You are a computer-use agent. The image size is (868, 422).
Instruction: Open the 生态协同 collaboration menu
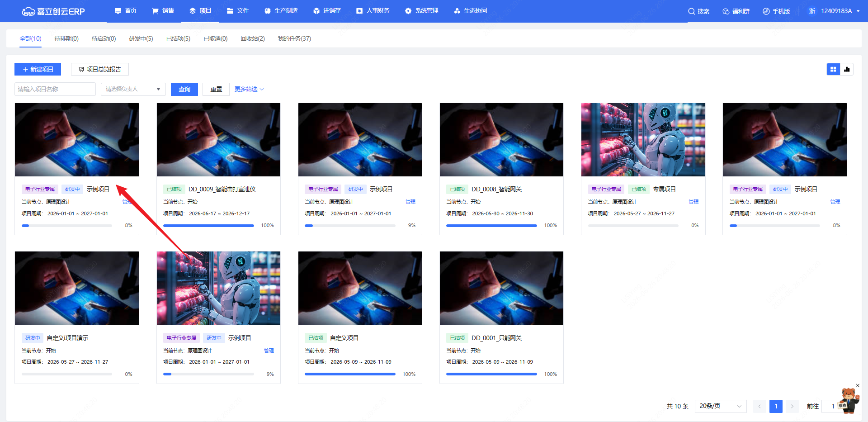click(x=470, y=11)
